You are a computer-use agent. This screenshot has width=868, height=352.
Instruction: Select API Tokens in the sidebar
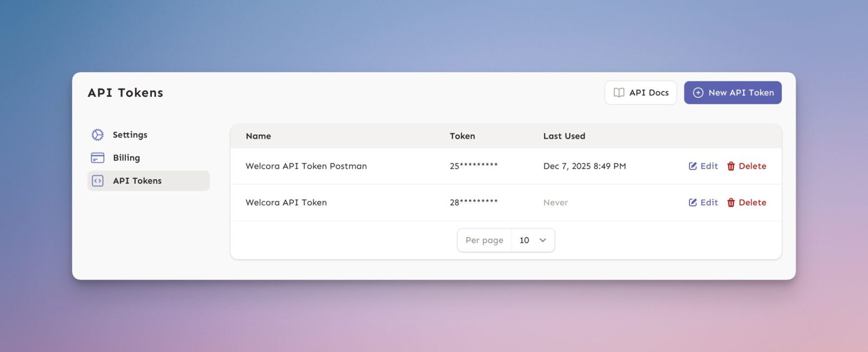[x=137, y=181]
